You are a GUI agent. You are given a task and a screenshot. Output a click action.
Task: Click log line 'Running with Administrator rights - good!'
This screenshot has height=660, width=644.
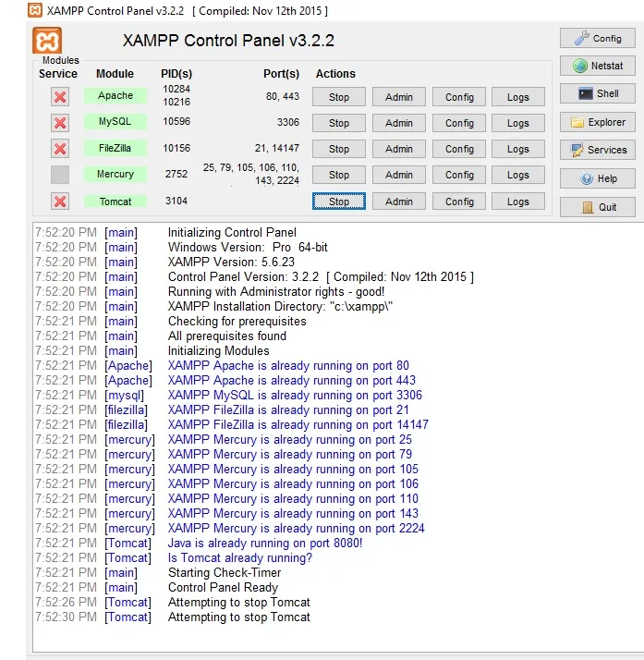[x=276, y=292]
